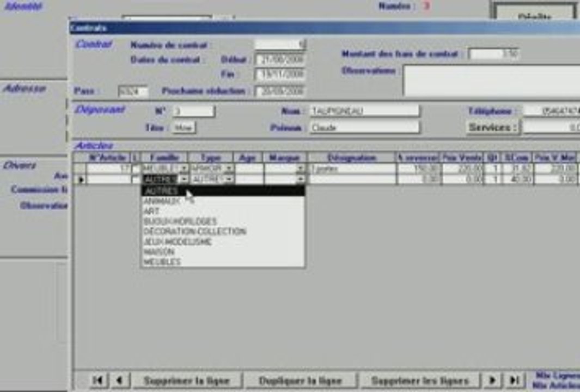Click the Marque column header
Image resolution: width=580 pixels, height=392 pixels.
284,158
